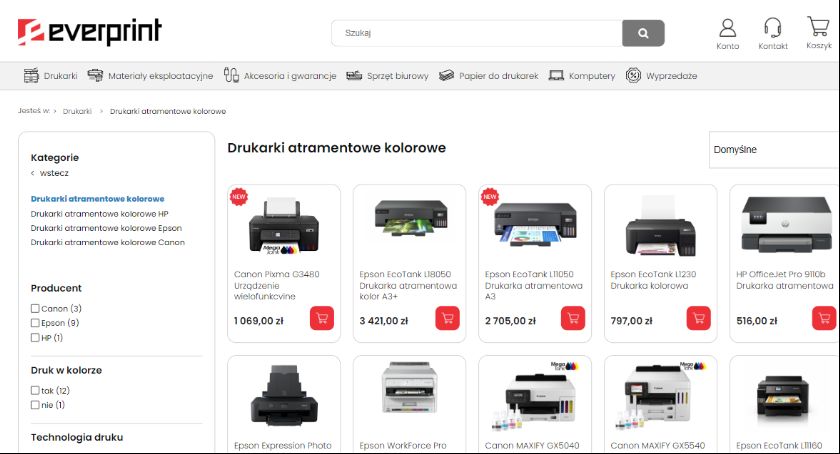840x454 pixels.
Task: Click the Komputery laptop icon
Action: (x=556, y=76)
